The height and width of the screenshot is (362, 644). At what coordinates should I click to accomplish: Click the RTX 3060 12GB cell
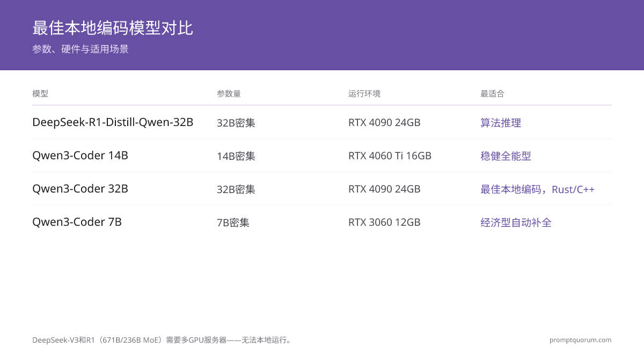[x=384, y=223]
